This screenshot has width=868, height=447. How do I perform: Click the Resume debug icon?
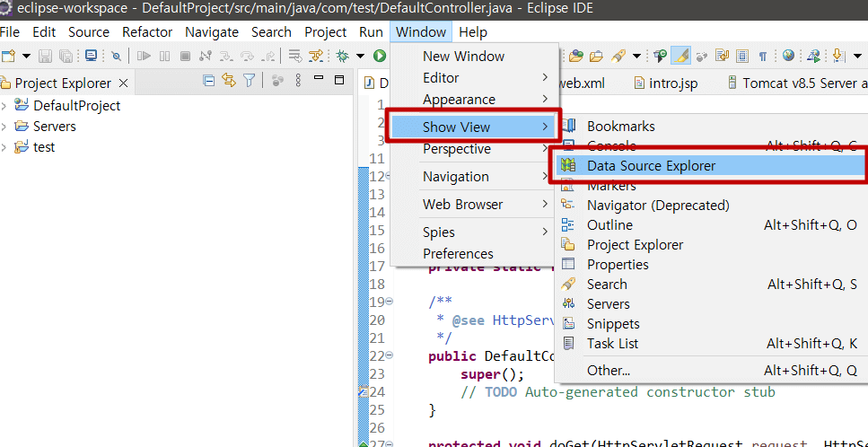pos(144,56)
